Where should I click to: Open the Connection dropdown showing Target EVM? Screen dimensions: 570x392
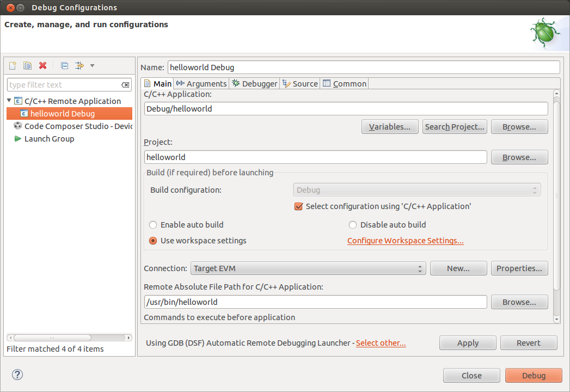419,268
